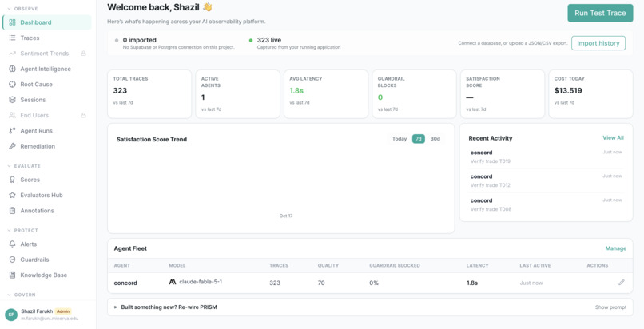Click Show prompt link
The height and width of the screenshot is (329, 644).
click(x=610, y=307)
